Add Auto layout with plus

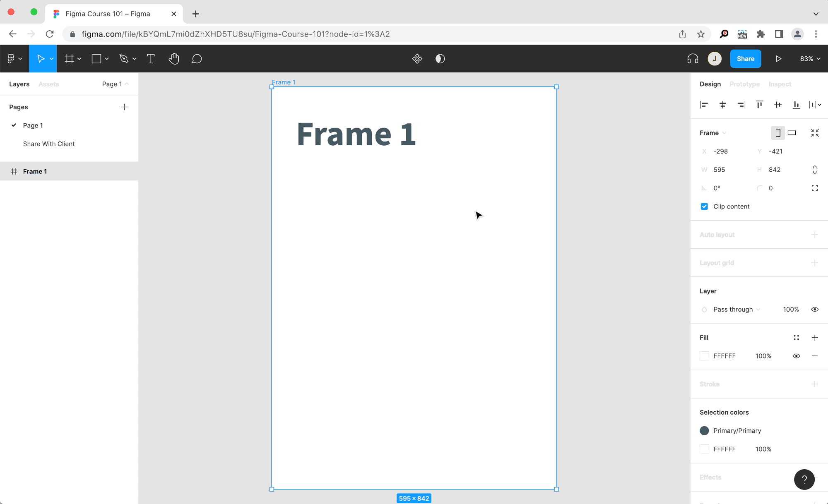click(815, 235)
